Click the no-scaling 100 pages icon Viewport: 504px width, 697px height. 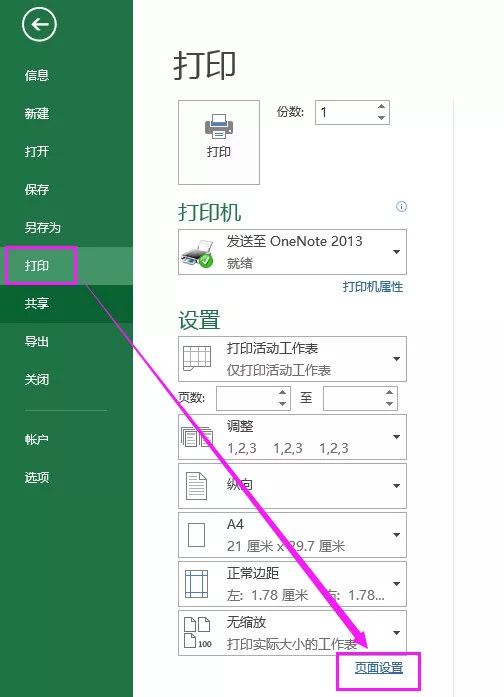pyautogui.click(x=197, y=633)
